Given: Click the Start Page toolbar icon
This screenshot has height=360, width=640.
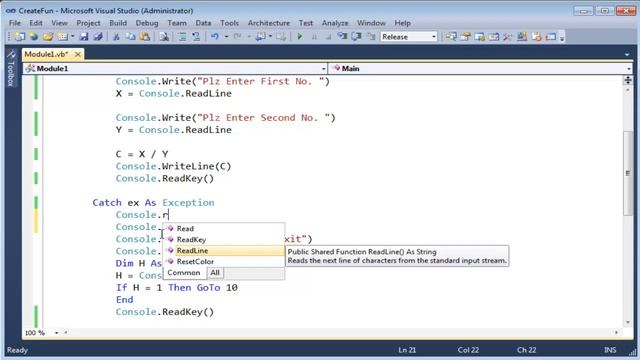Looking at the screenshot, I should coord(536,37).
